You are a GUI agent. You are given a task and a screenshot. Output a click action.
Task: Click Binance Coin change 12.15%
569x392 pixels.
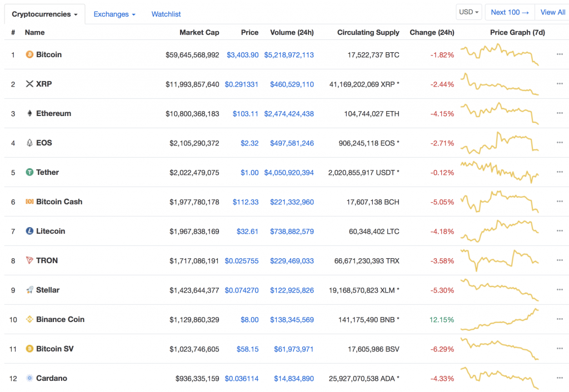pyautogui.click(x=442, y=319)
